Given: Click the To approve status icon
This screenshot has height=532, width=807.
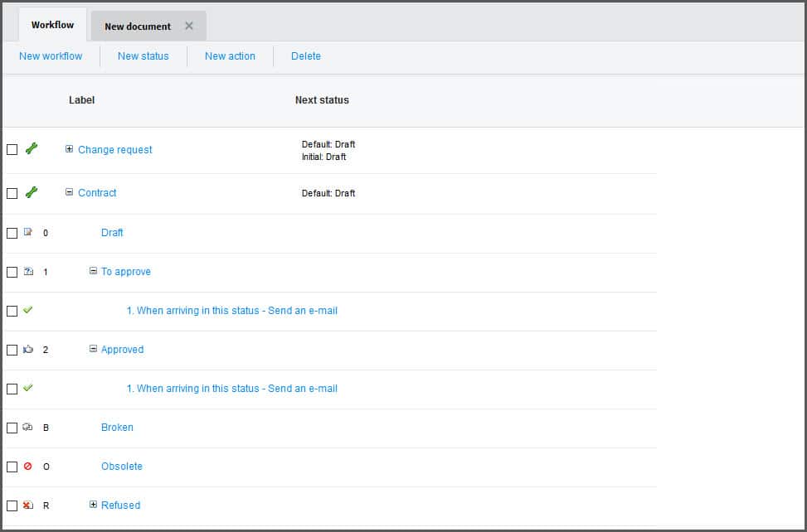Looking at the screenshot, I should (x=28, y=272).
